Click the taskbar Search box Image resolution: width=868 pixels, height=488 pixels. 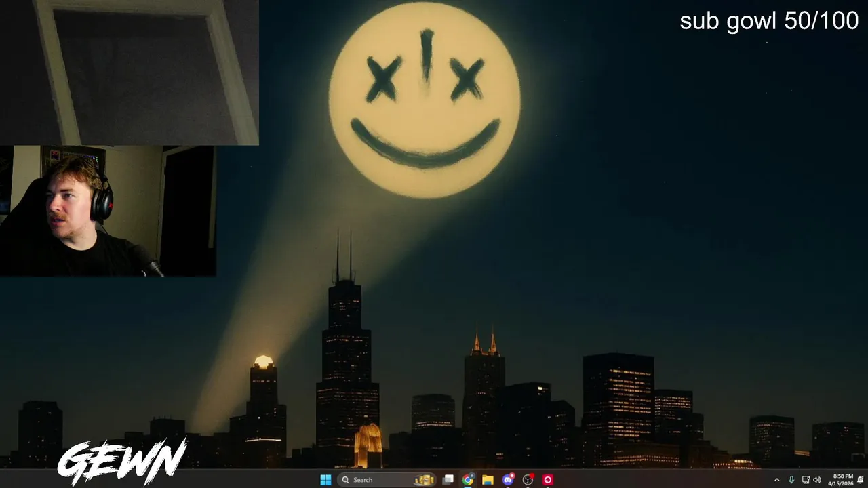[x=387, y=480]
